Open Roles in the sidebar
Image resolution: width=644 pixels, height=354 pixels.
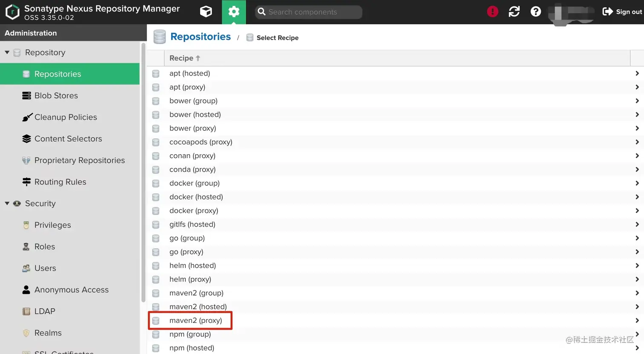pyautogui.click(x=70, y=247)
